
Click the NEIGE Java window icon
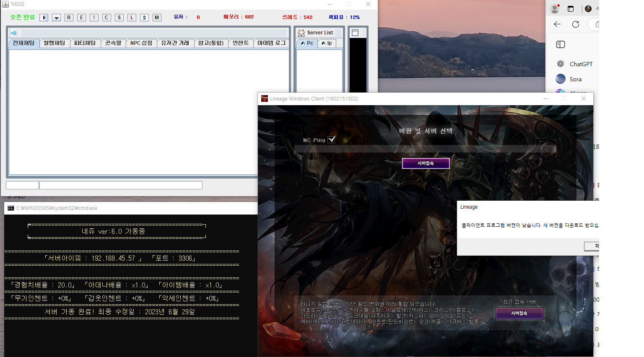(5, 4)
